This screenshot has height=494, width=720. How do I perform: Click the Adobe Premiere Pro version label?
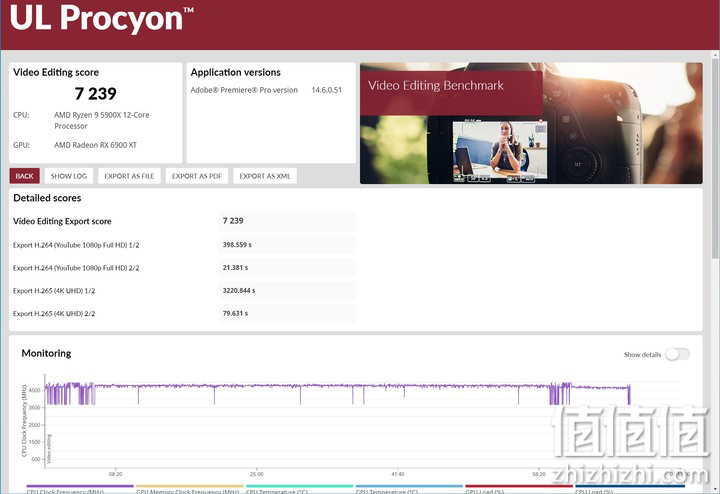click(x=244, y=90)
